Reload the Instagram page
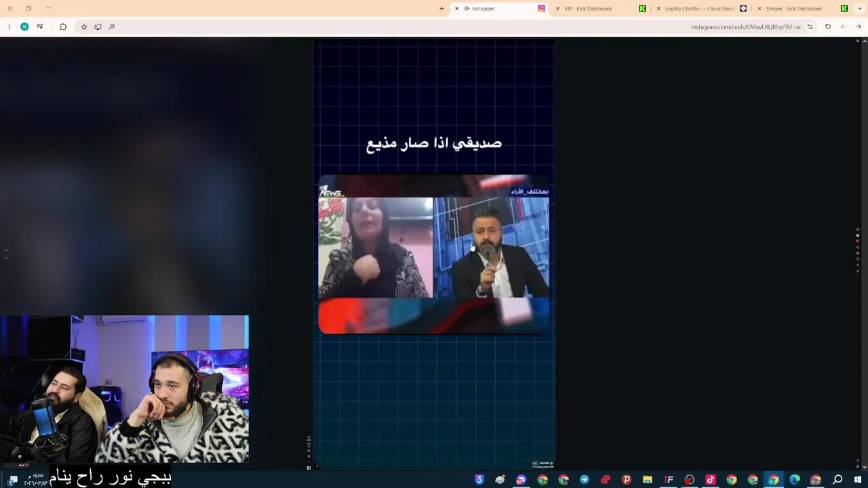Image resolution: width=868 pixels, height=488 pixels. click(828, 26)
